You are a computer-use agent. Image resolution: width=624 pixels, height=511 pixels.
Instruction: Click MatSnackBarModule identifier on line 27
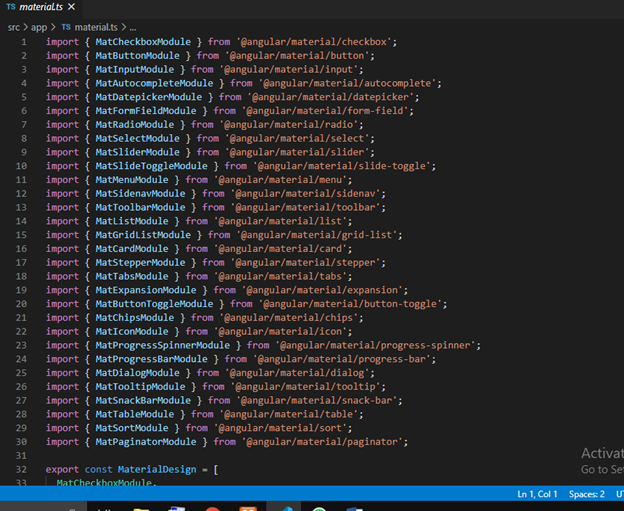[x=143, y=400]
